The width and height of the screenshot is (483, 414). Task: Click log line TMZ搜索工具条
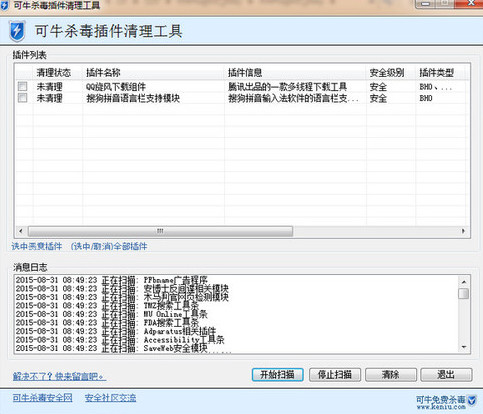107,305
